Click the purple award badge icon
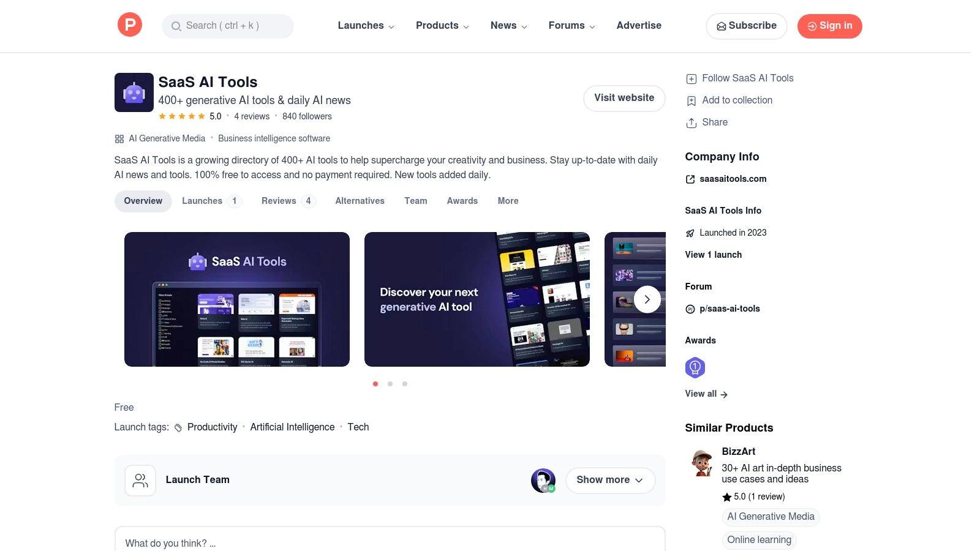Screen dimensions: 980x551 (x=695, y=367)
